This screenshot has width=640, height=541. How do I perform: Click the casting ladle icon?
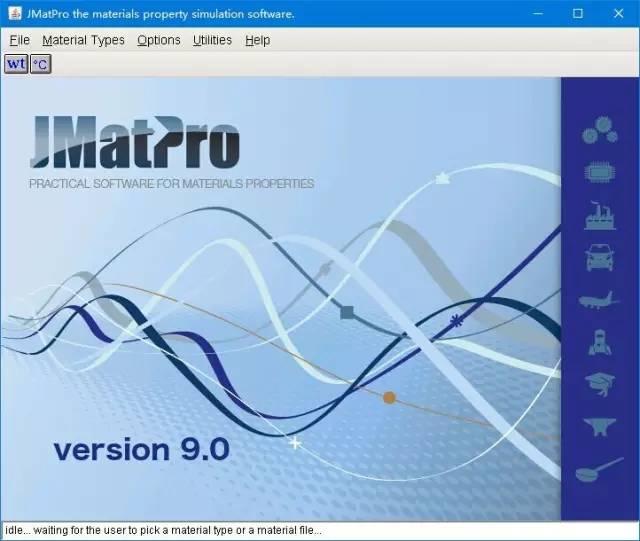[x=599, y=470]
